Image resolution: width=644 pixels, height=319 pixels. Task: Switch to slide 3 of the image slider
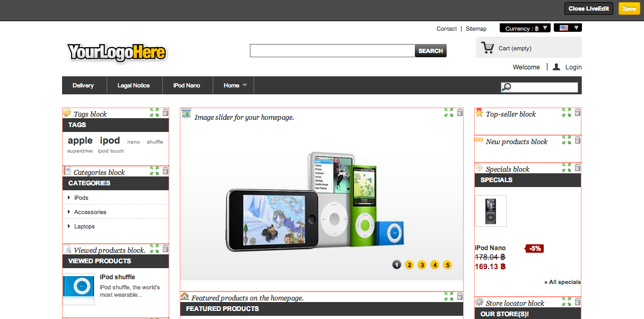422,264
